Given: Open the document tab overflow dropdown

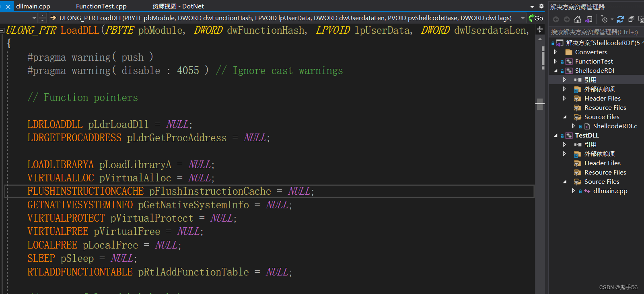Looking at the screenshot, I should pos(532,7).
